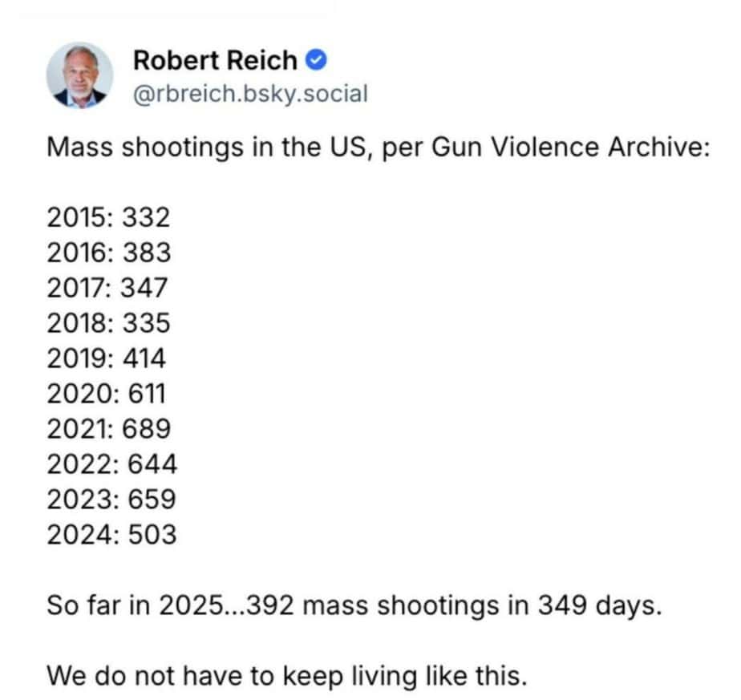The image size is (741, 700).
Task: Open the @rbreich.bsky.social handle link
Action: [x=249, y=94]
